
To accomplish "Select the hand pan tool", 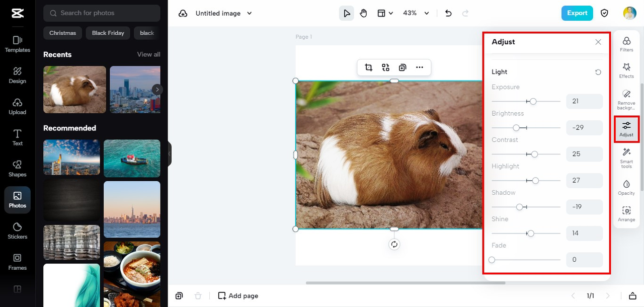I will pos(363,13).
